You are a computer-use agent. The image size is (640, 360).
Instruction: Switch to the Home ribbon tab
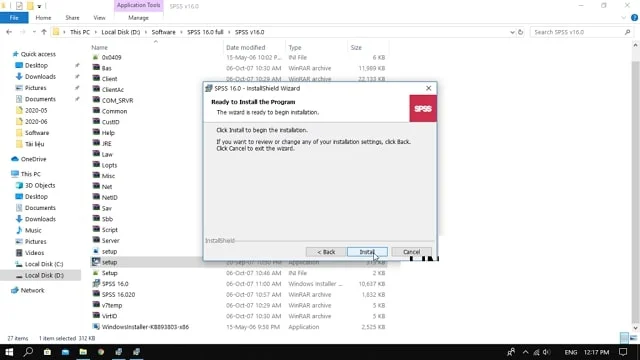(x=43, y=18)
